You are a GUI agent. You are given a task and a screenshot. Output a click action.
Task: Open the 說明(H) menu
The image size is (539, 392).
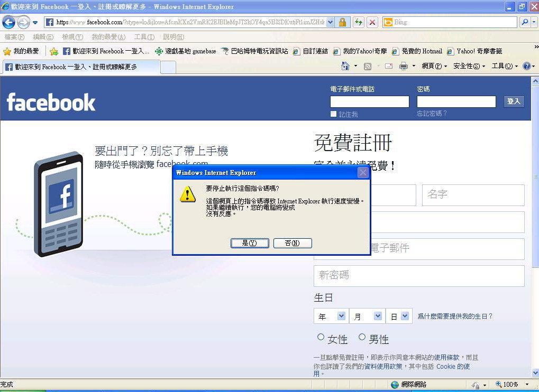coord(173,37)
